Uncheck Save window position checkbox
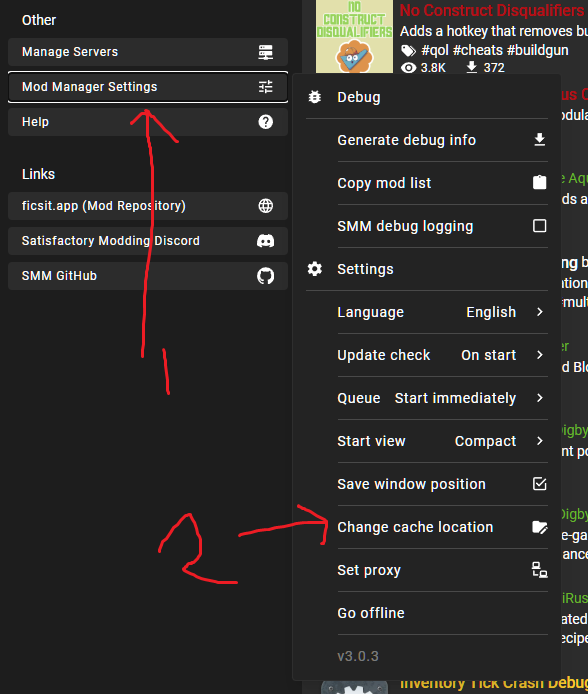Viewport: 588px width, 694px height. coord(539,484)
